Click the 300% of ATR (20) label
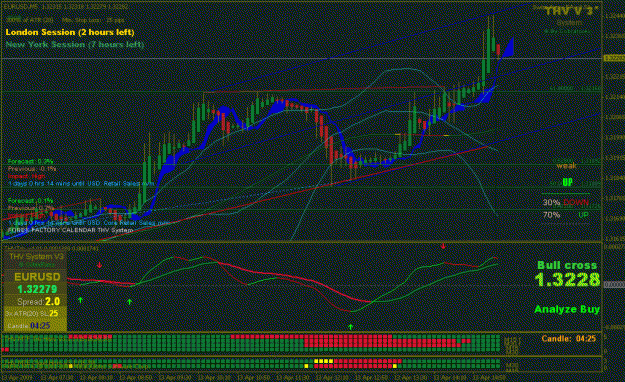Image resolution: width=625 pixels, height=382 pixels. pyautogui.click(x=29, y=20)
